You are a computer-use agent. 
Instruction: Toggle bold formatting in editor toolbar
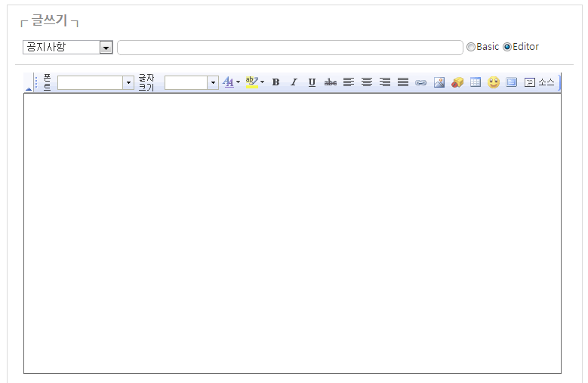pyautogui.click(x=276, y=82)
